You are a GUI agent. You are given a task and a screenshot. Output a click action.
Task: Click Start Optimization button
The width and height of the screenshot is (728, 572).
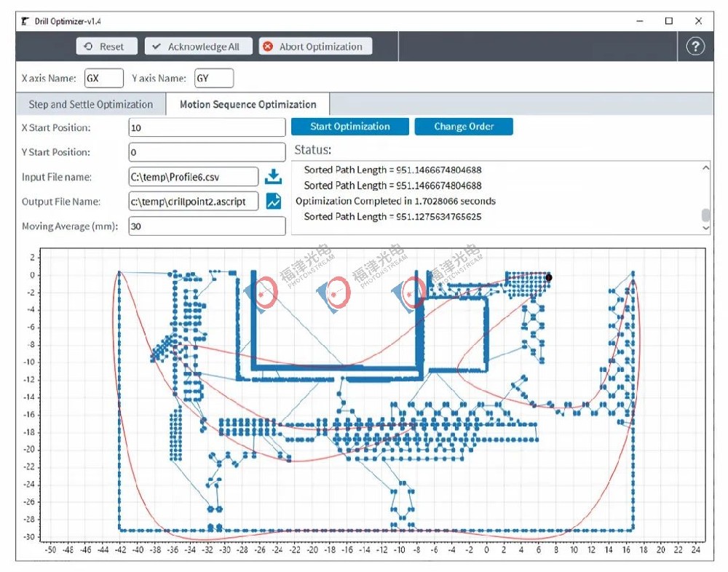[350, 127]
